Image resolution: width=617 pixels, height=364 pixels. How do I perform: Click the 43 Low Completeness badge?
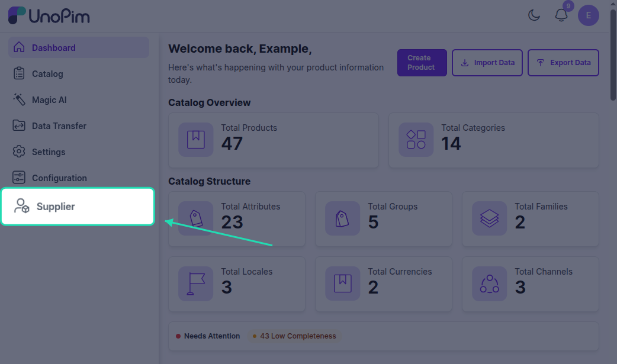click(294, 336)
